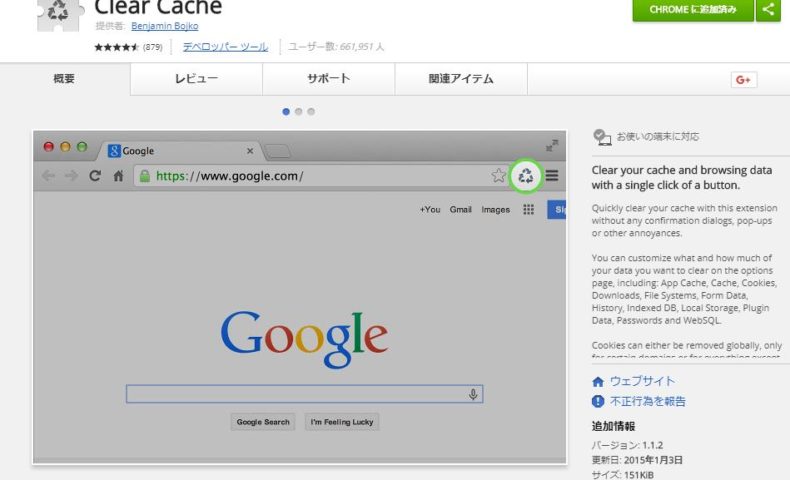
Task: Select the first carousel dot
Action: click(286, 111)
